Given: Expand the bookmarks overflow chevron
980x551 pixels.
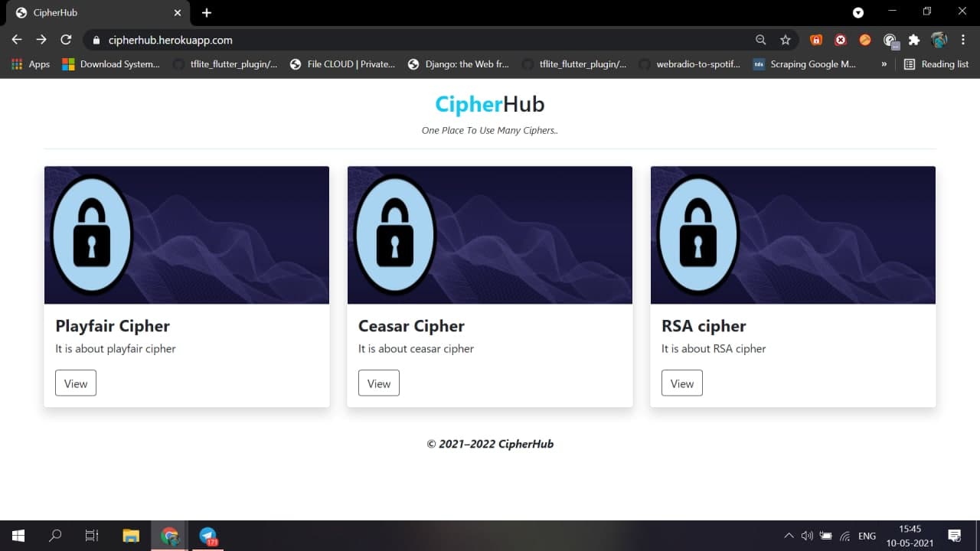Looking at the screenshot, I should click(x=885, y=64).
